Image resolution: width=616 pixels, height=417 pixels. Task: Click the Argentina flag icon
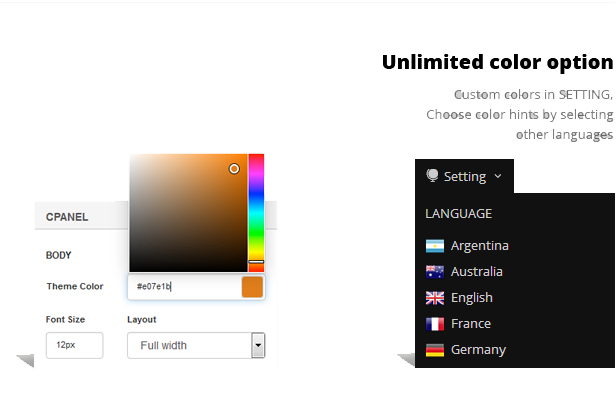[x=434, y=246]
